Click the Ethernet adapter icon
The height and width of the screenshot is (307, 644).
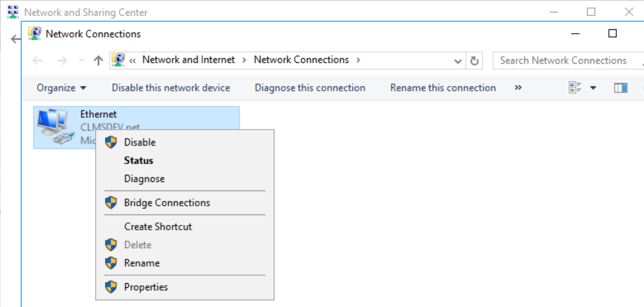[53, 126]
